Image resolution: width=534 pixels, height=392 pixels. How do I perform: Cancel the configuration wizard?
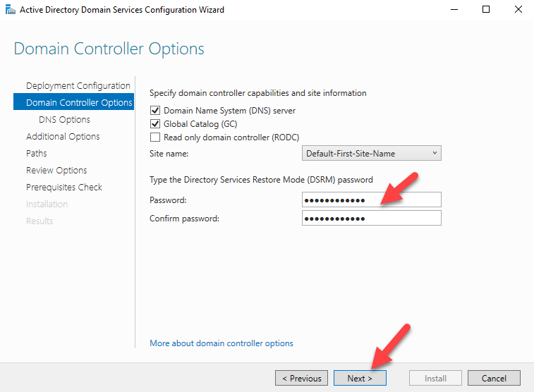tap(494, 378)
